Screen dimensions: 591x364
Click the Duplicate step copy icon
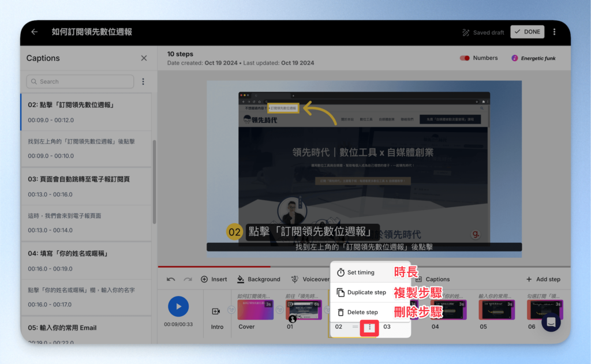(341, 292)
